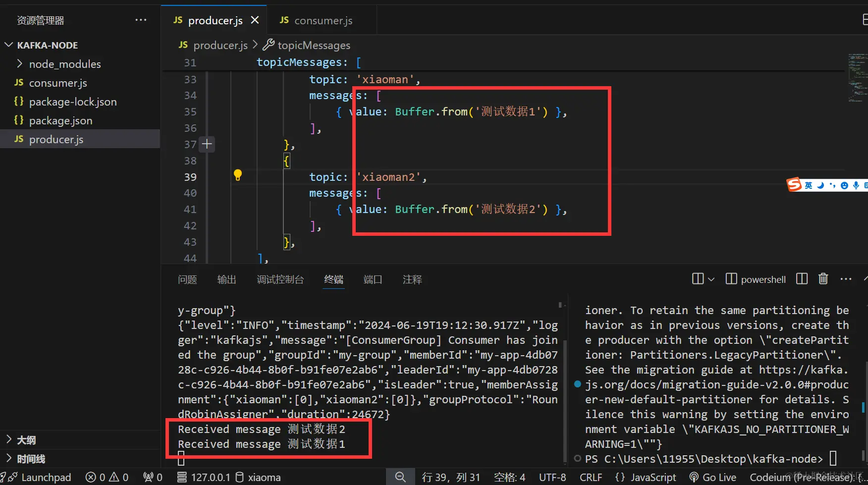The width and height of the screenshot is (868, 485).
Task: Open the 端口 ports tab
Action: click(373, 279)
